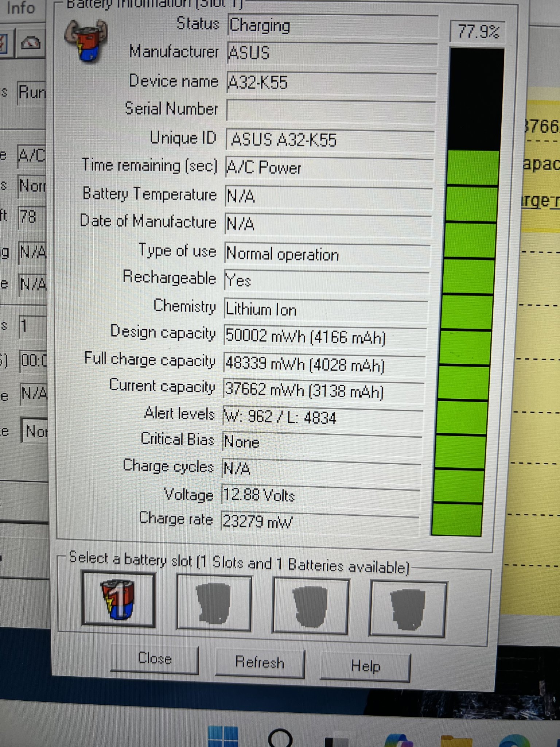The width and height of the screenshot is (560, 747).
Task: Click the second empty battery slot
Action: point(214,603)
